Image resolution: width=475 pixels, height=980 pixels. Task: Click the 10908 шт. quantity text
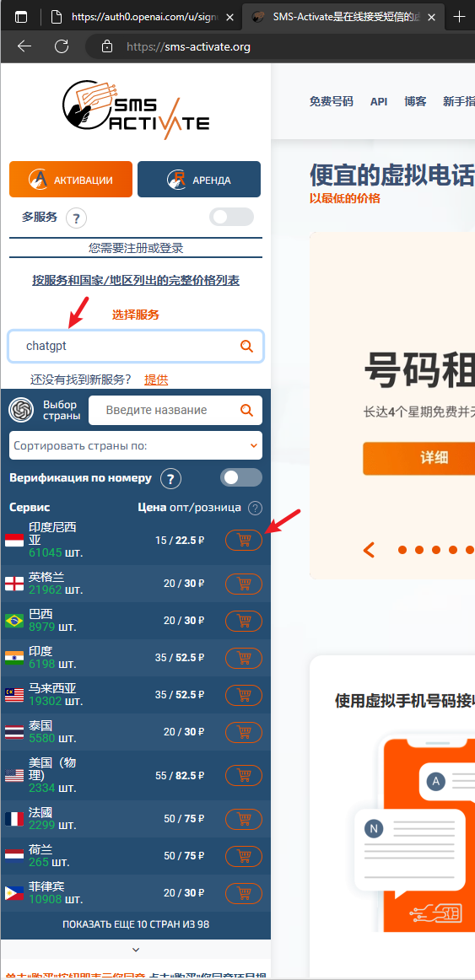tap(56, 899)
